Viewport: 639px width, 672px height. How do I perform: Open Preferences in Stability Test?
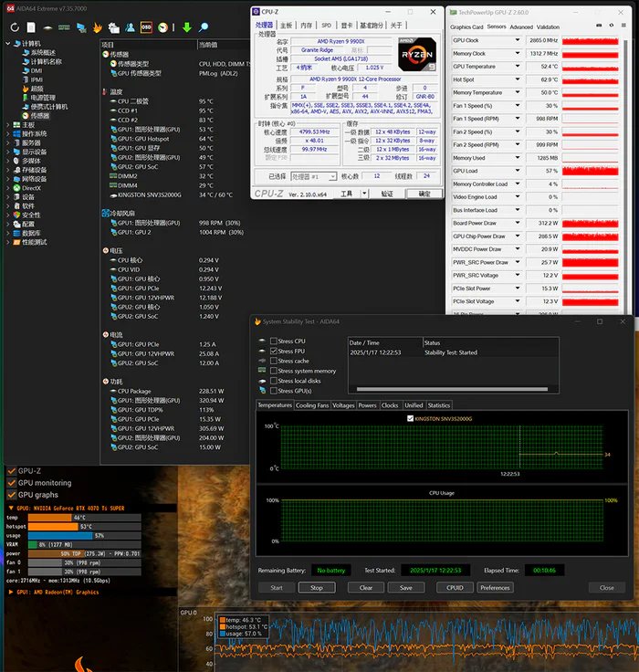point(495,588)
